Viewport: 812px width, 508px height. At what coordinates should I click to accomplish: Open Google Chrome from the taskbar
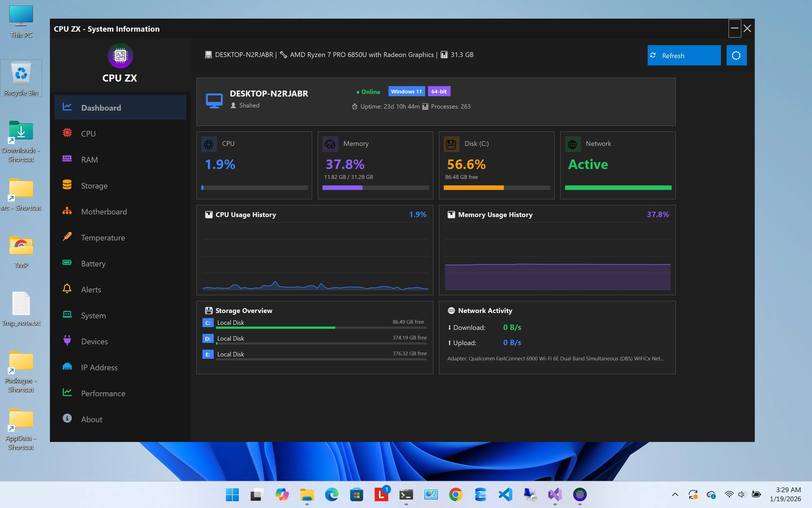click(x=456, y=494)
